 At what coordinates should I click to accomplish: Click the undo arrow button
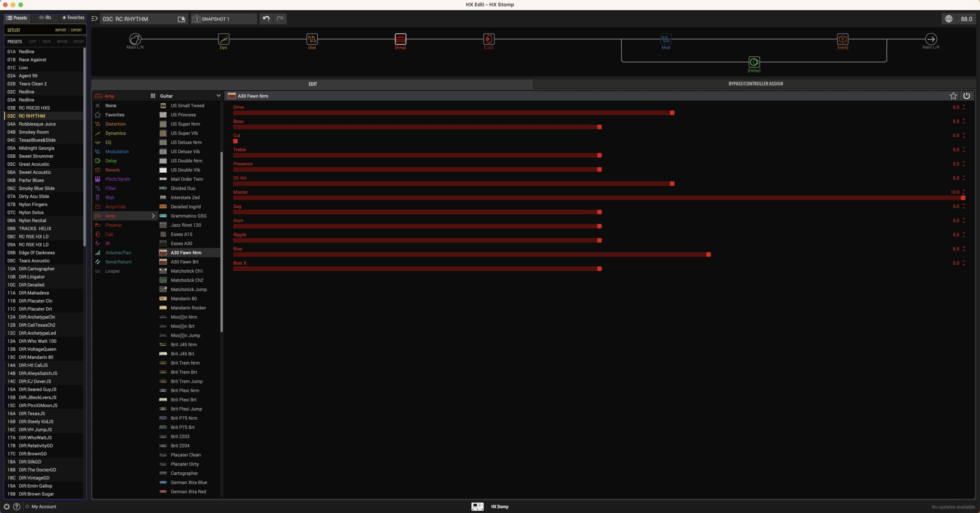pyautogui.click(x=266, y=19)
